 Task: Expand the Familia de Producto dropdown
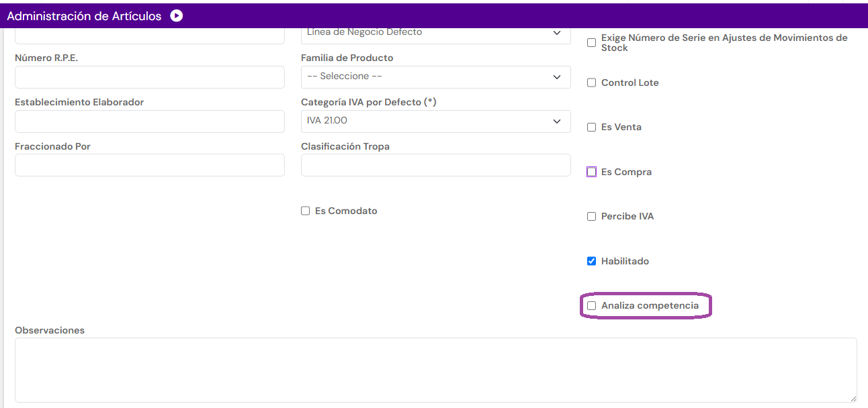(436, 77)
